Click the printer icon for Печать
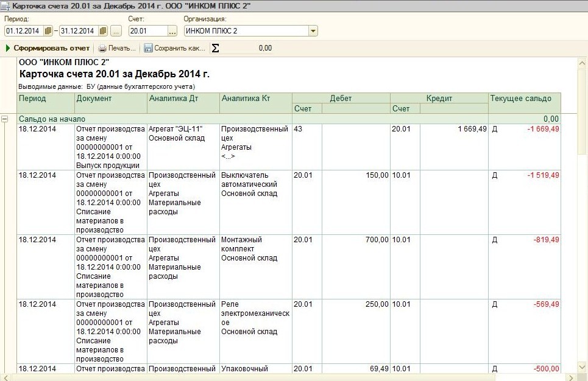The height and width of the screenshot is (381, 588). coord(102,48)
